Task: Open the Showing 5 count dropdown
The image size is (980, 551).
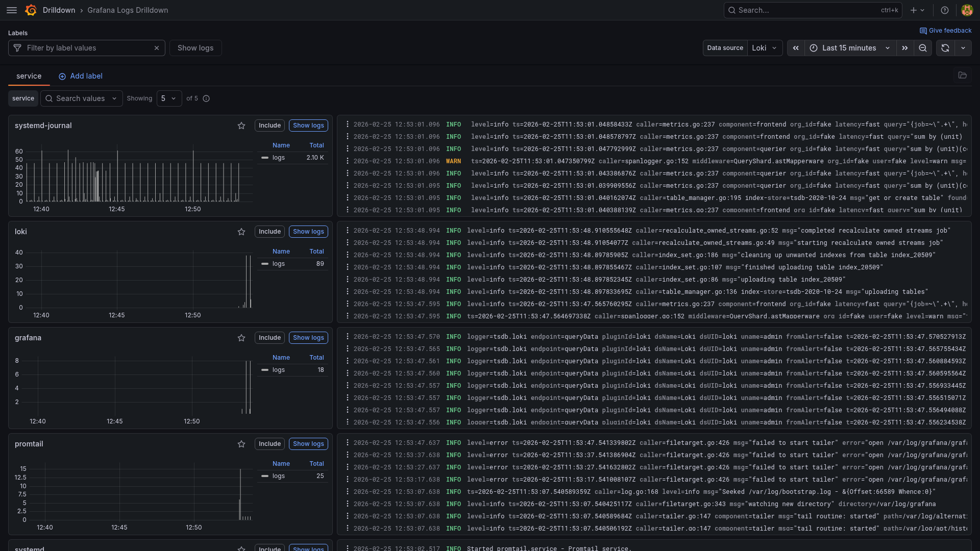Action: [x=169, y=98]
